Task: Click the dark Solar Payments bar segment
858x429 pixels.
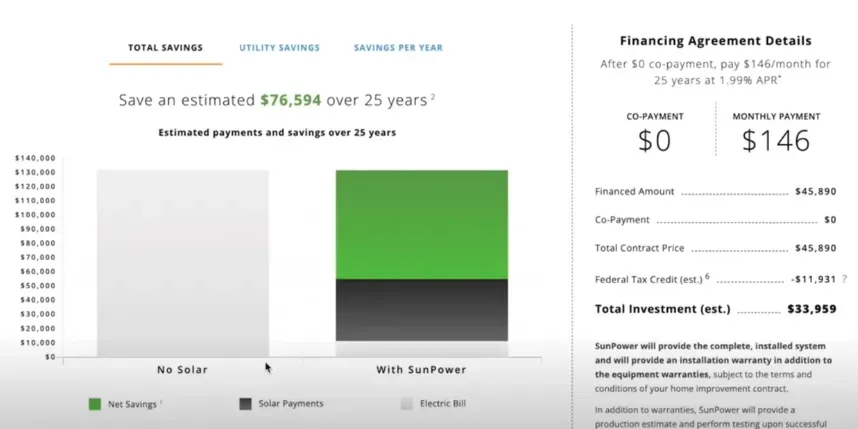Action: tap(421, 310)
